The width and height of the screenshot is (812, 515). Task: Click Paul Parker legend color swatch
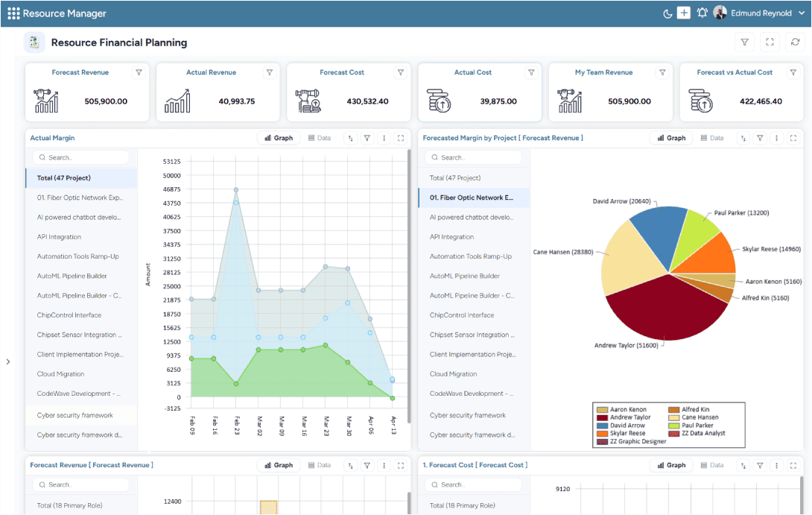point(673,426)
